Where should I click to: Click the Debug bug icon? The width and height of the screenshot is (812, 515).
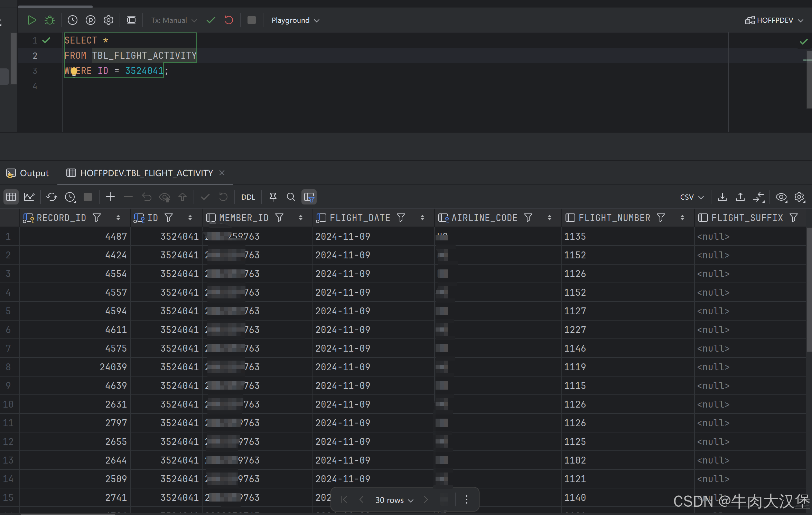pyautogui.click(x=50, y=20)
